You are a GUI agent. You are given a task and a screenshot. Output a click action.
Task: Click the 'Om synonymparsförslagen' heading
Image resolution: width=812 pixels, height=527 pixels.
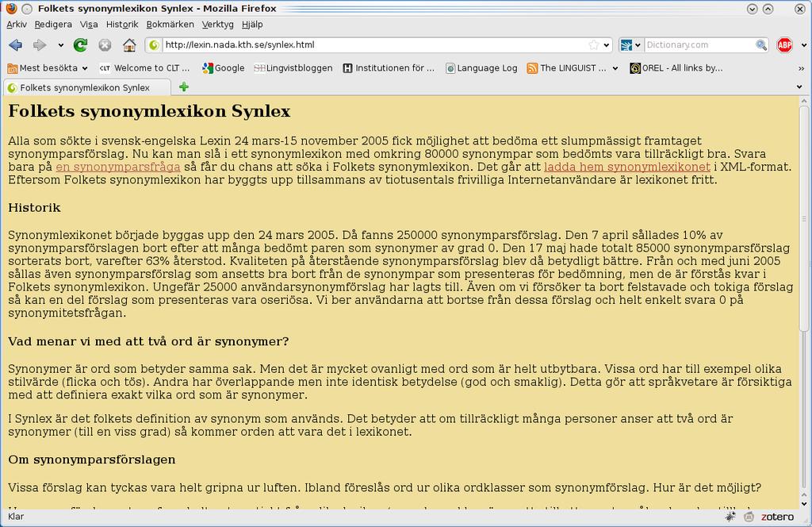coord(92,460)
